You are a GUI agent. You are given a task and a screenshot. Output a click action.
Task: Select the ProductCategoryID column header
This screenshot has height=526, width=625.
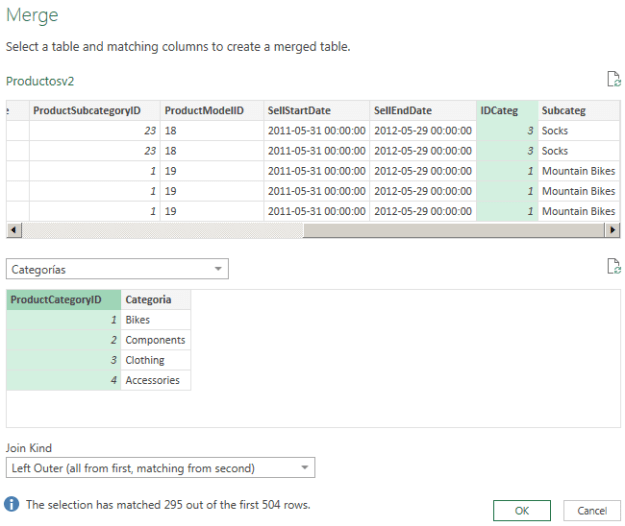tap(64, 299)
